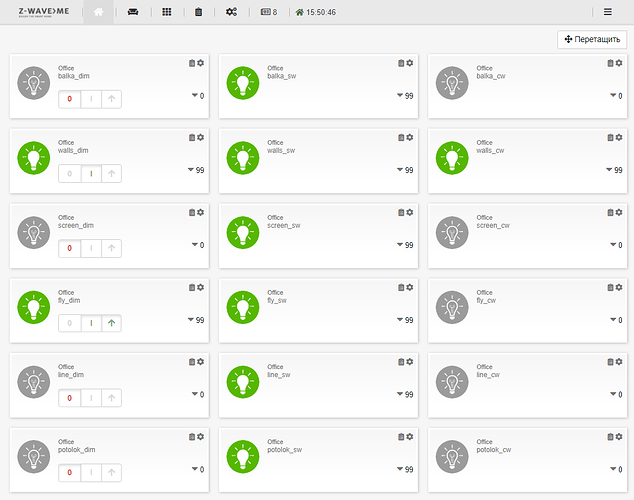Toggle the walls_cw bulb icon
Viewport: 634px width, 500px height.
click(452, 158)
